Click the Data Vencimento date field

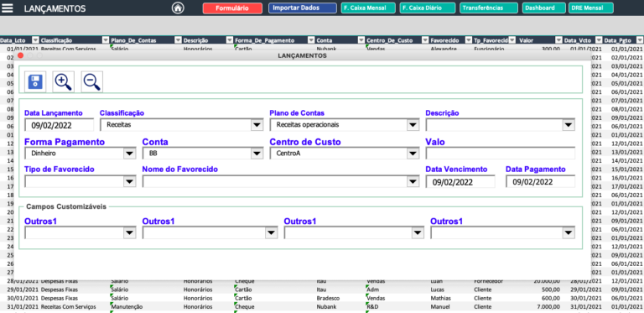460,181
